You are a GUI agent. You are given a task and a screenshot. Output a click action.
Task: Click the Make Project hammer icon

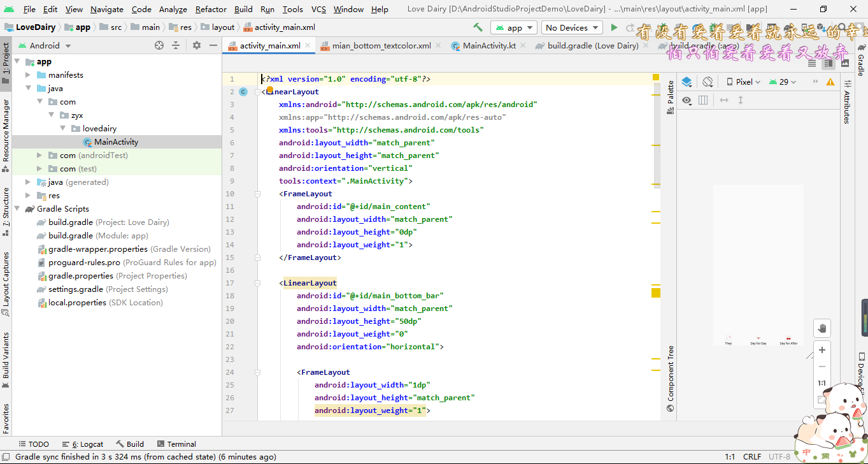click(478, 27)
